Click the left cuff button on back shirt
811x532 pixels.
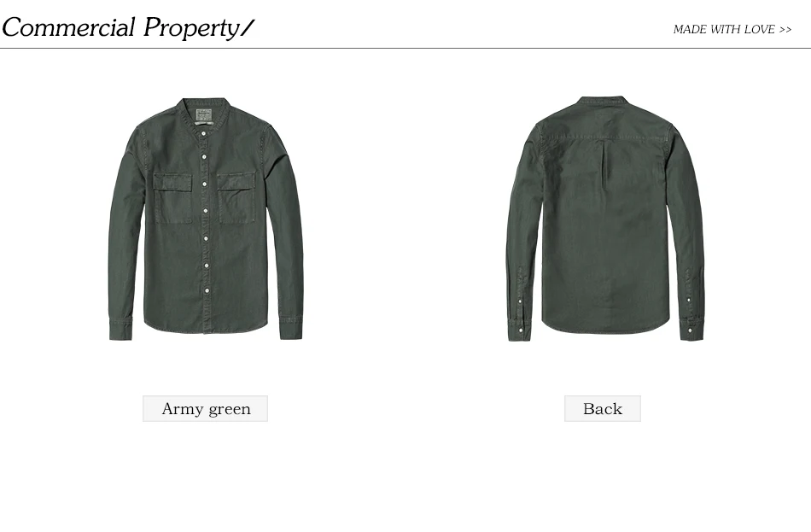(521, 329)
